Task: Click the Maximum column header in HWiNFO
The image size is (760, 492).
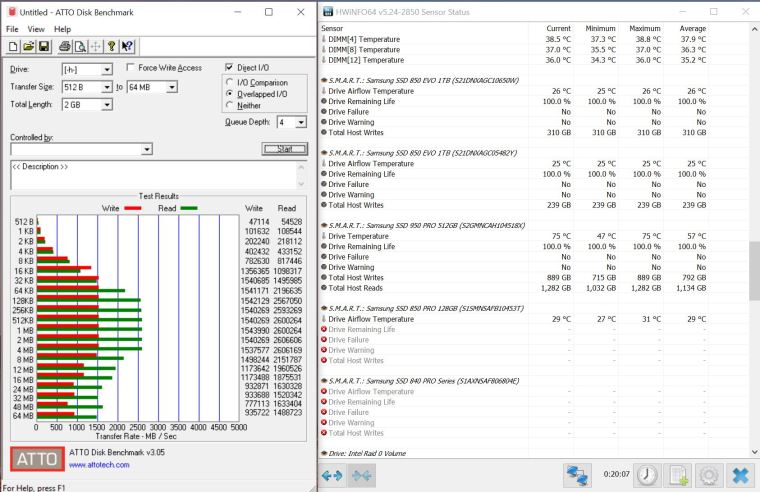Action: tap(645, 29)
